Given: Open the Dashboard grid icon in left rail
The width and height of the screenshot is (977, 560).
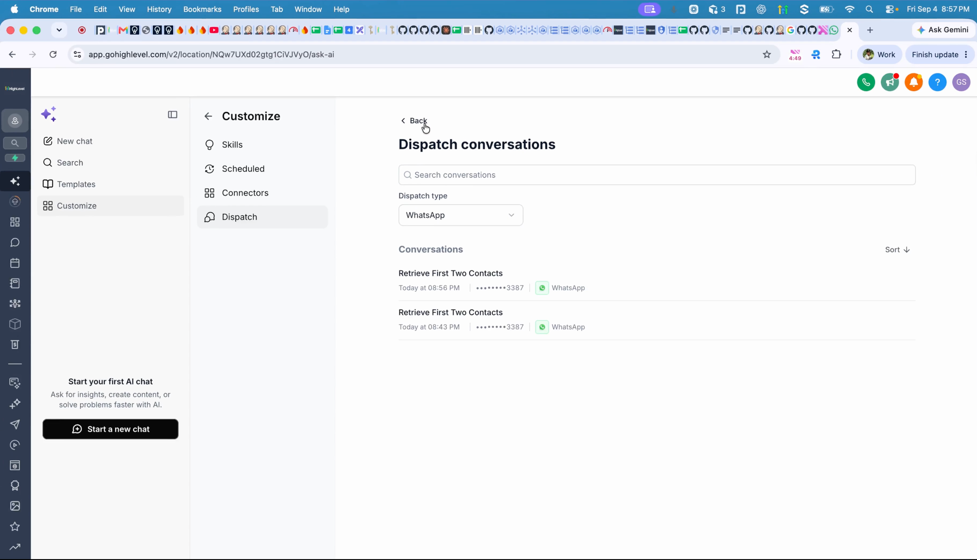Looking at the screenshot, I should [x=15, y=222].
